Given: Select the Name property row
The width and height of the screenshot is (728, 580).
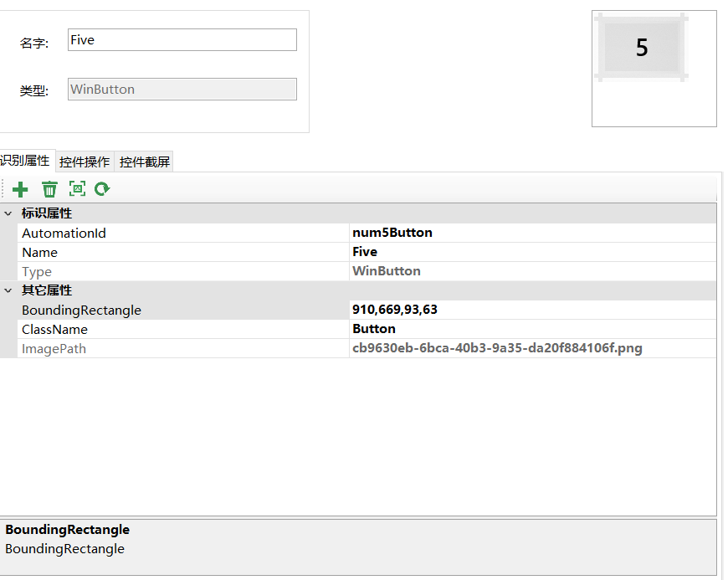Looking at the screenshot, I should point(40,253).
